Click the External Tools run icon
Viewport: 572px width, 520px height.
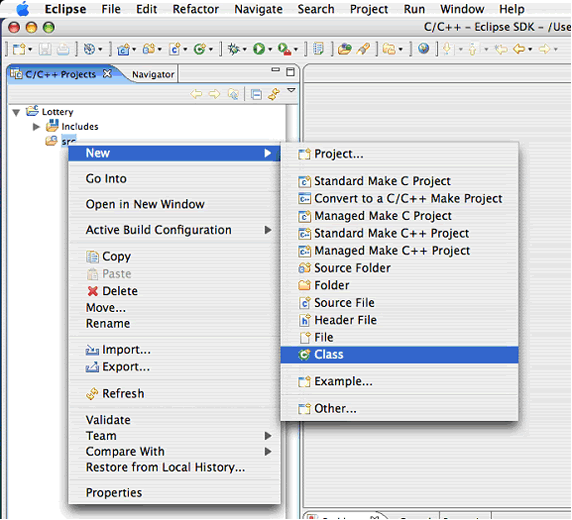click(284, 49)
